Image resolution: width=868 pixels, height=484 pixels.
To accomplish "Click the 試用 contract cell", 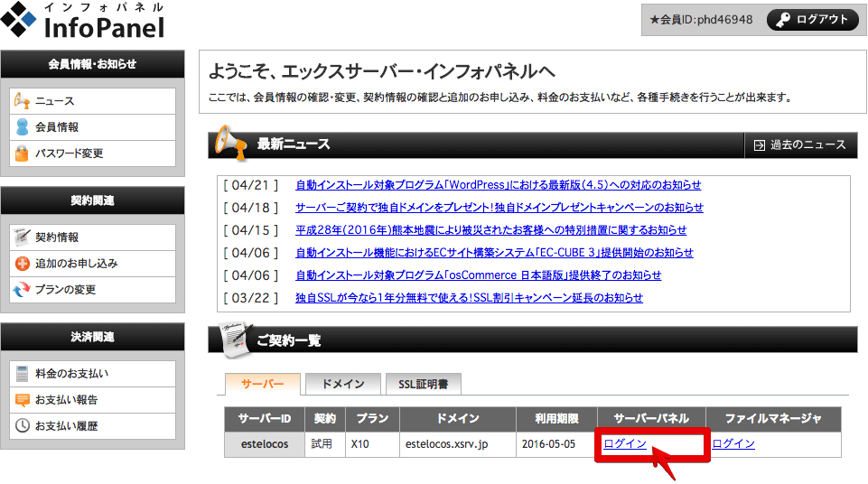I will 325,444.
